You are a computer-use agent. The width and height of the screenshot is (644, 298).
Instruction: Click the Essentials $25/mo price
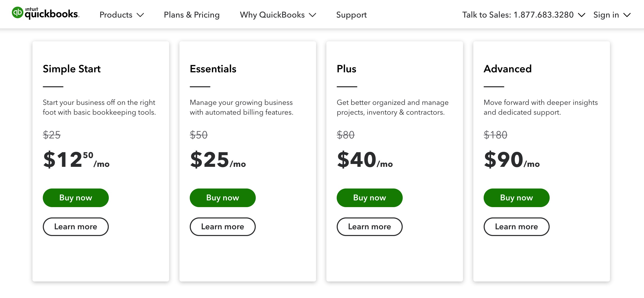click(218, 160)
